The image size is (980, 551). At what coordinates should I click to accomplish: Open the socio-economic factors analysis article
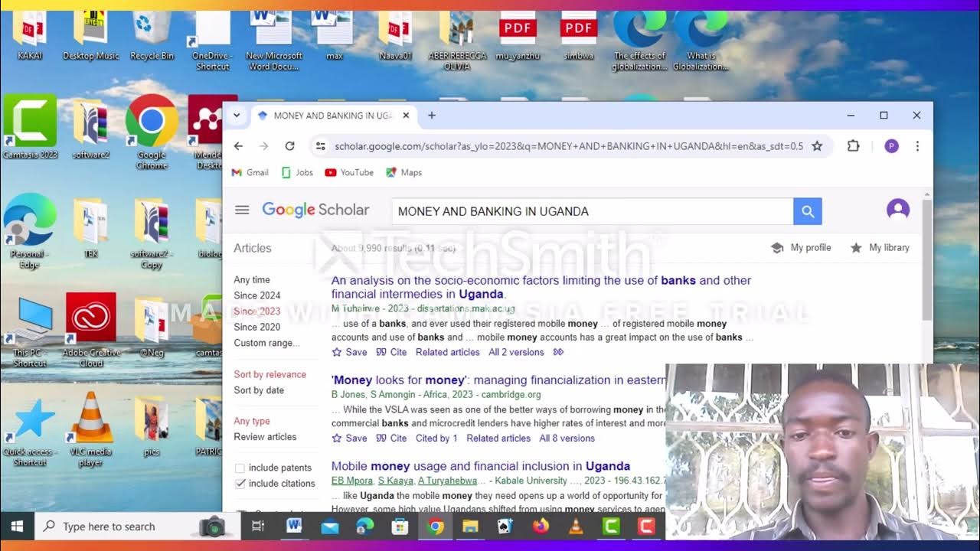(541, 287)
